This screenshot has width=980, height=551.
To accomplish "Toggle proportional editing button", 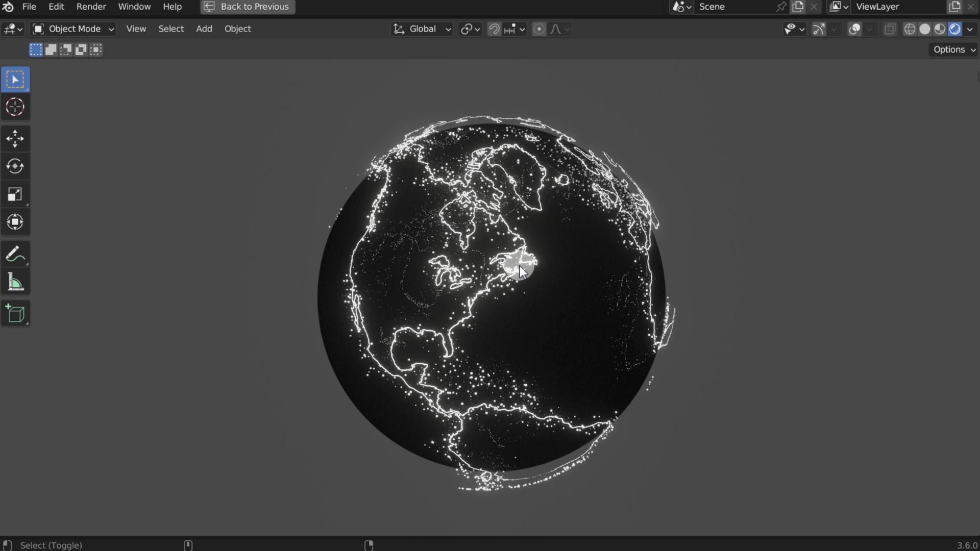I will (538, 29).
